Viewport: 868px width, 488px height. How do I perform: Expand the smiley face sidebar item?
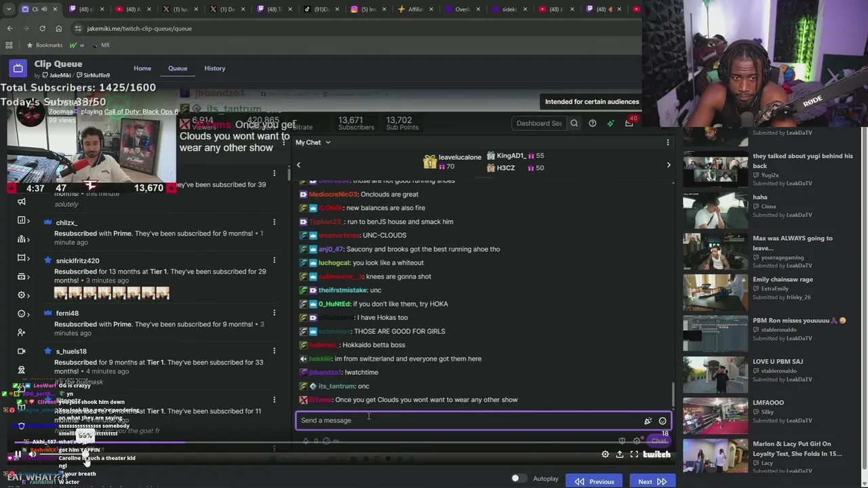pyautogui.click(x=23, y=314)
